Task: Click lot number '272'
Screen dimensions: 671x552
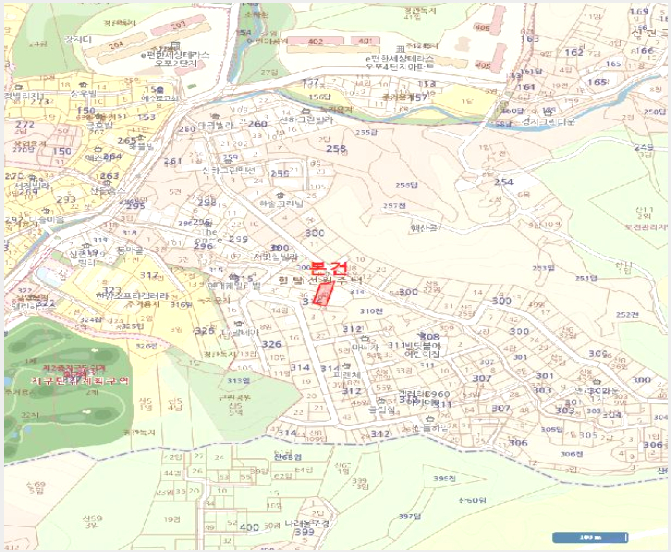Action: [x=24, y=125]
